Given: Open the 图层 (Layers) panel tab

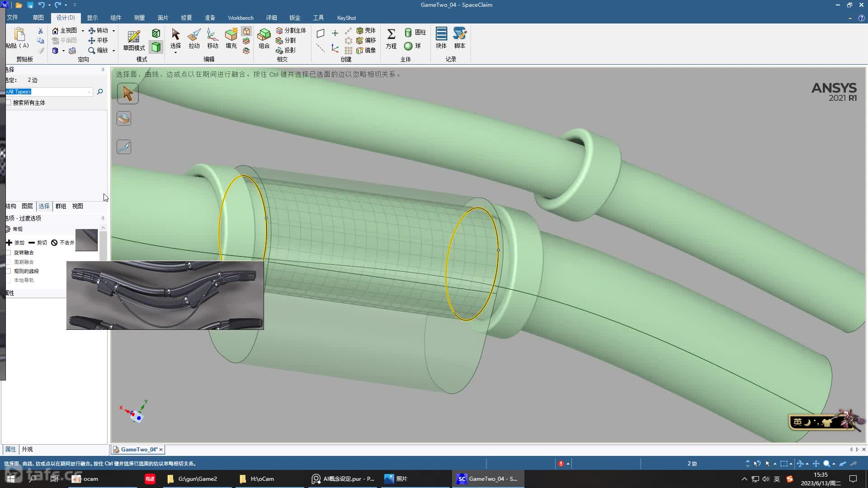Looking at the screenshot, I should [27, 206].
